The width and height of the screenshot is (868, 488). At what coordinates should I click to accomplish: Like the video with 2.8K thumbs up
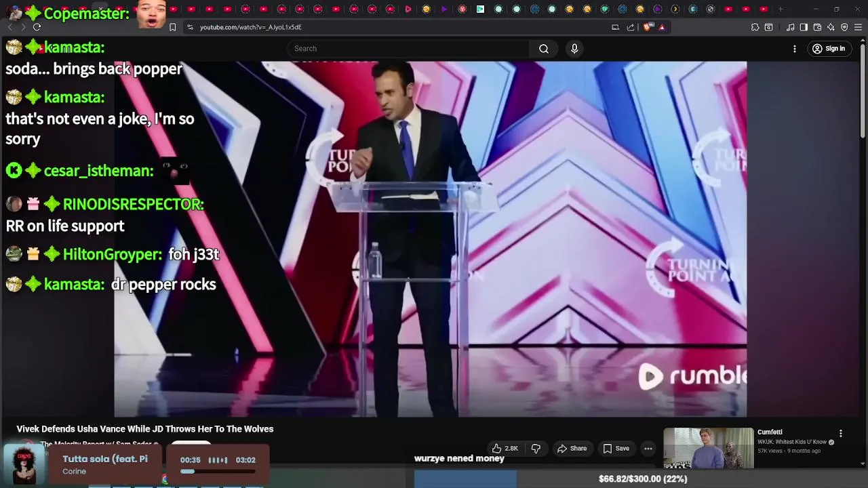click(x=505, y=448)
